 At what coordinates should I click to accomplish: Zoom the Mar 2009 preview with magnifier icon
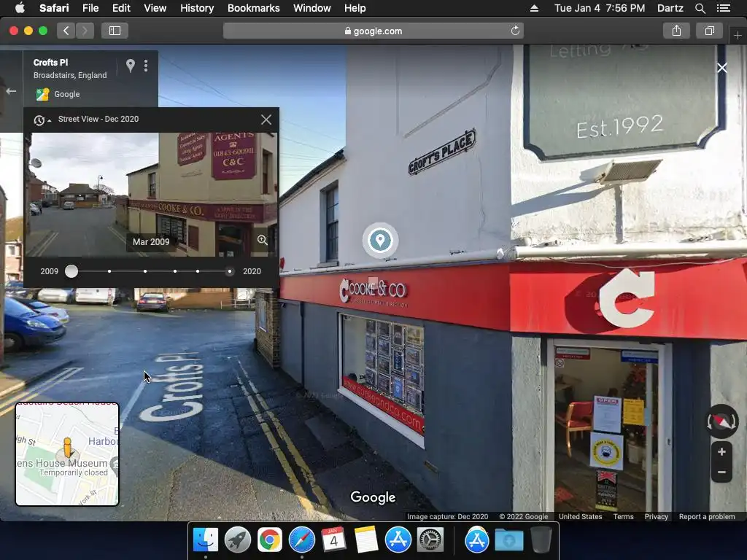click(263, 240)
